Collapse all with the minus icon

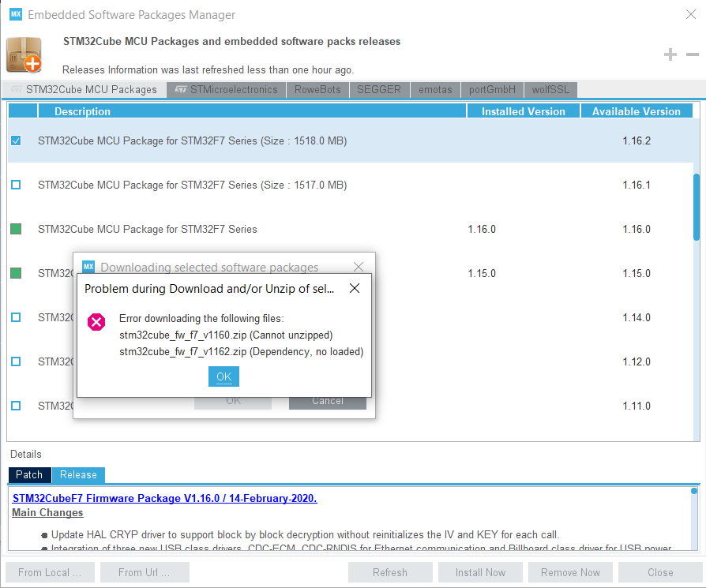pyautogui.click(x=692, y=54)
